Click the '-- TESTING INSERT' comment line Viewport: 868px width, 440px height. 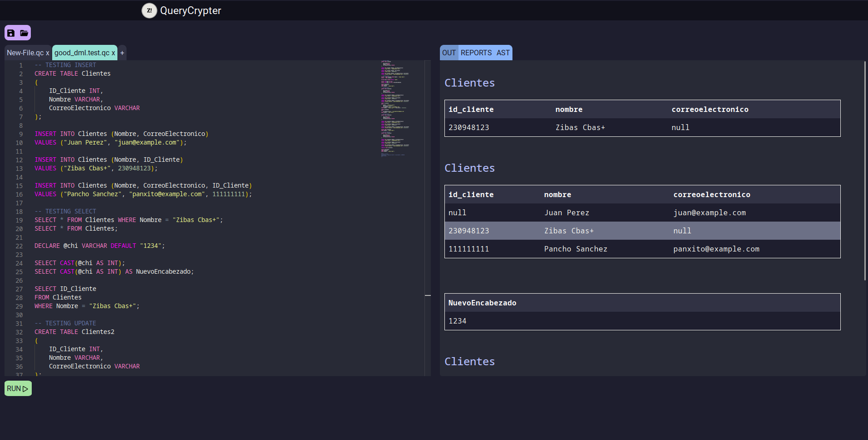pyautogui.click(x=65, y=65)
